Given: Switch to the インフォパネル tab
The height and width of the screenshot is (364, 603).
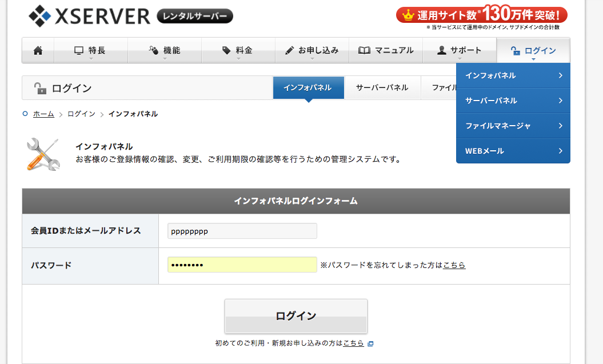Looking at the screenshot, I should pos(309,87).
